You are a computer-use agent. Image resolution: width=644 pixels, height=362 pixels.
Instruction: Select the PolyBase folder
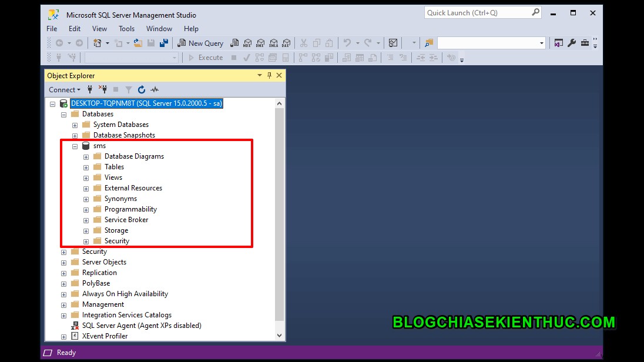(96, 283)
